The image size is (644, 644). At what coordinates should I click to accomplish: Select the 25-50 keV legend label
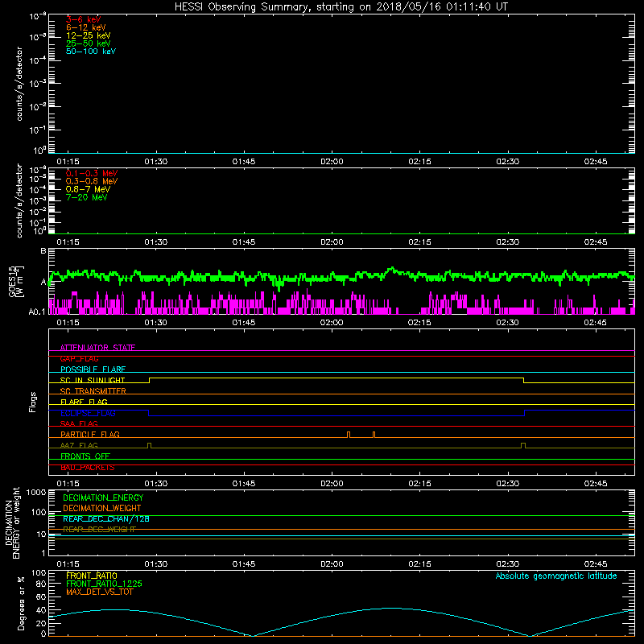[89, 43]
